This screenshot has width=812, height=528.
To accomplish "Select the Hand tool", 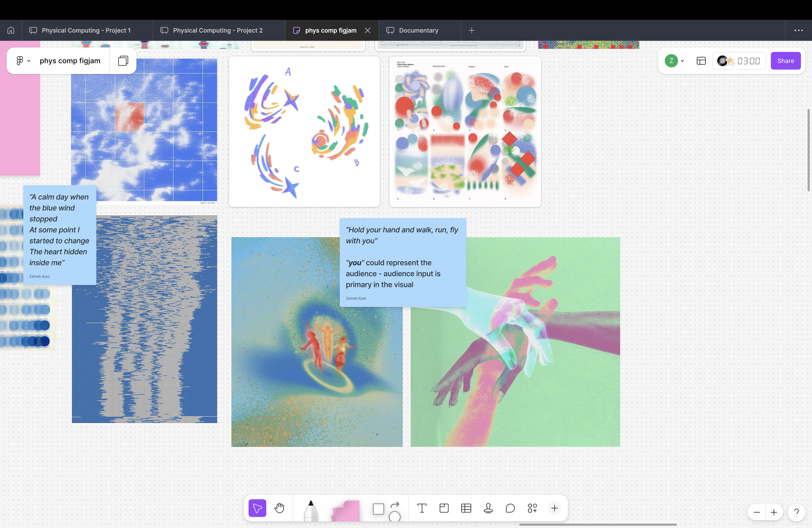I will click(279, 508).
